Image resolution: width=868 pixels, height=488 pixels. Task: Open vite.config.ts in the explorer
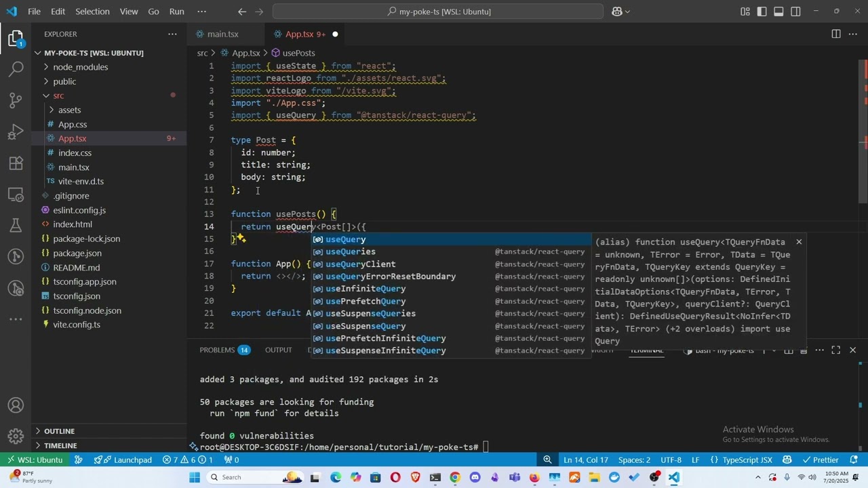tap(77, 325)
